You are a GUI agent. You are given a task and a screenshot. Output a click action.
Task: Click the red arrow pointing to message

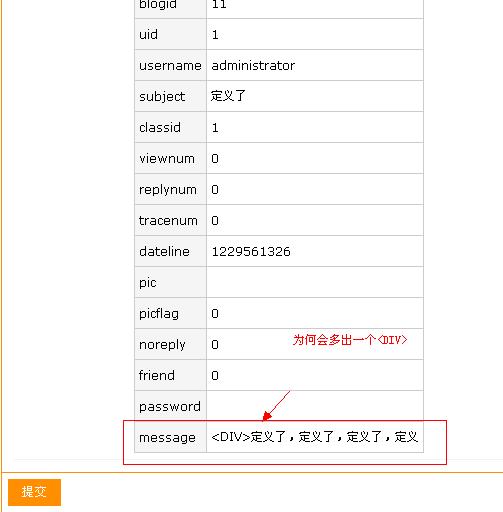(276, 406)
